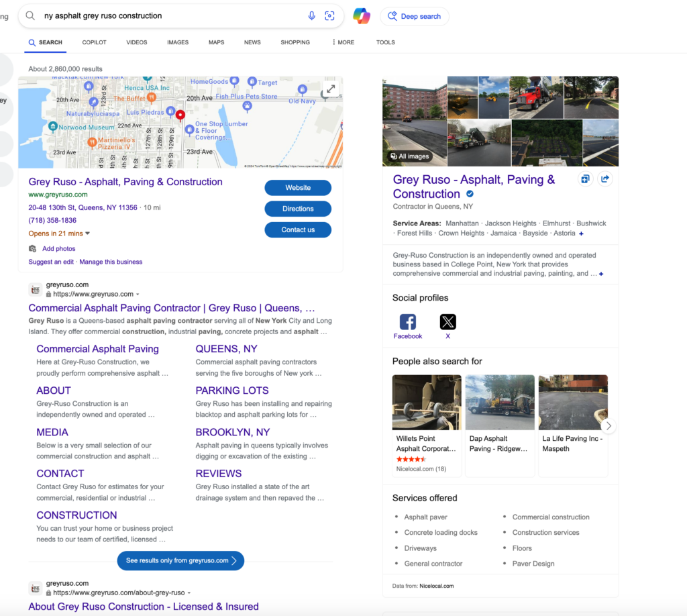Open visual search camera icon
This screenshot has height=616, width=687.
329,16
